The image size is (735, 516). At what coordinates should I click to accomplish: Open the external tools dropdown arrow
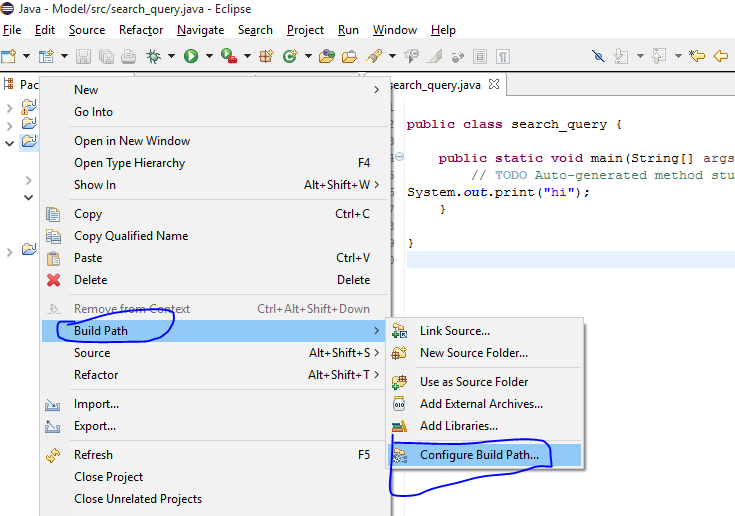click(247, 56)
